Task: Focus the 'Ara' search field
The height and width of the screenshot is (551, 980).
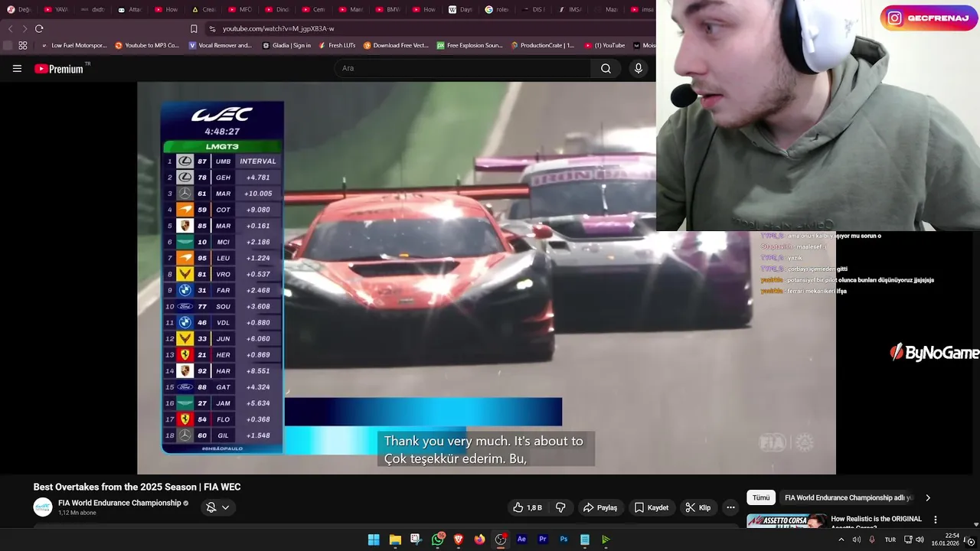Action: [x=462, y=68]
